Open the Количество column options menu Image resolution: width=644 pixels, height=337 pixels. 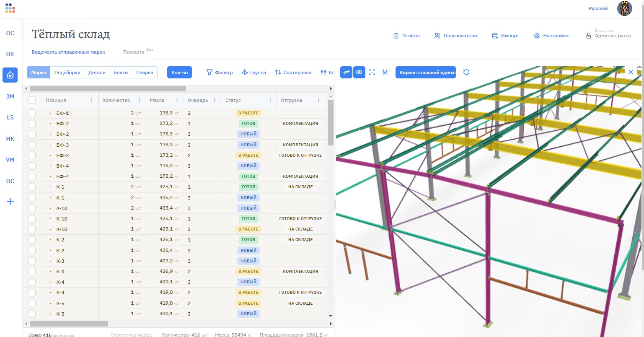click(139, 100)
